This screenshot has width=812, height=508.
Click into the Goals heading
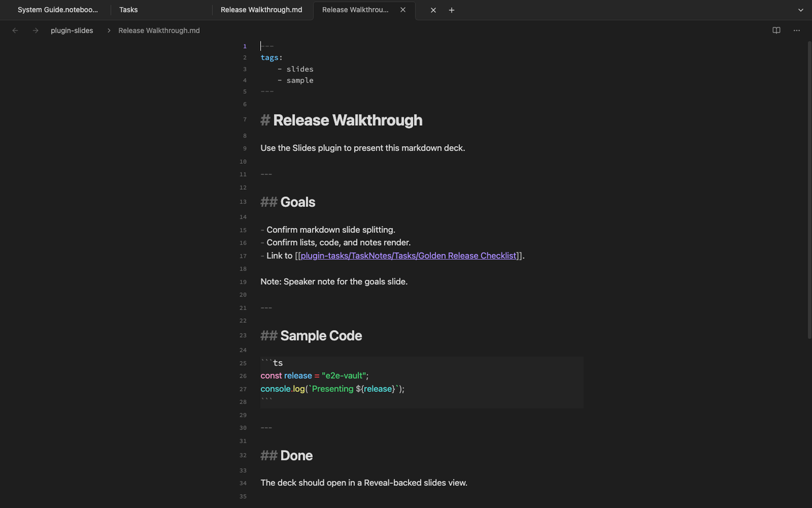click(288, 202)
